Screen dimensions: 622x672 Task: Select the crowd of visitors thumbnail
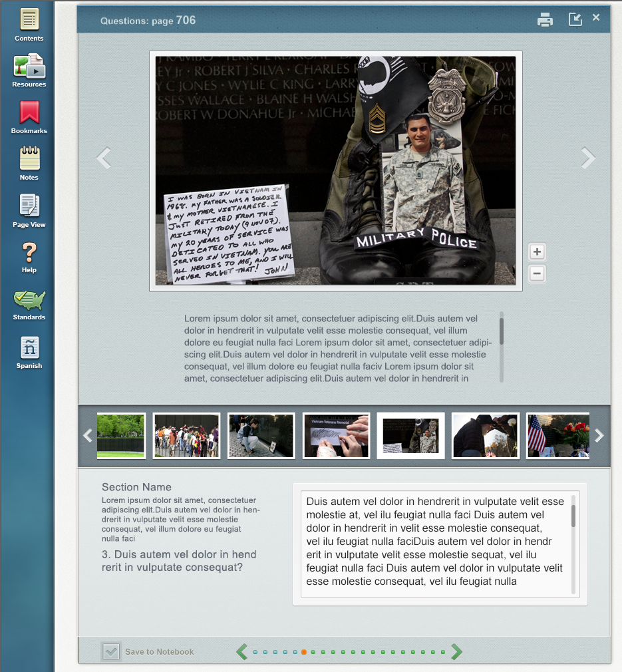(x=186, y=435)
